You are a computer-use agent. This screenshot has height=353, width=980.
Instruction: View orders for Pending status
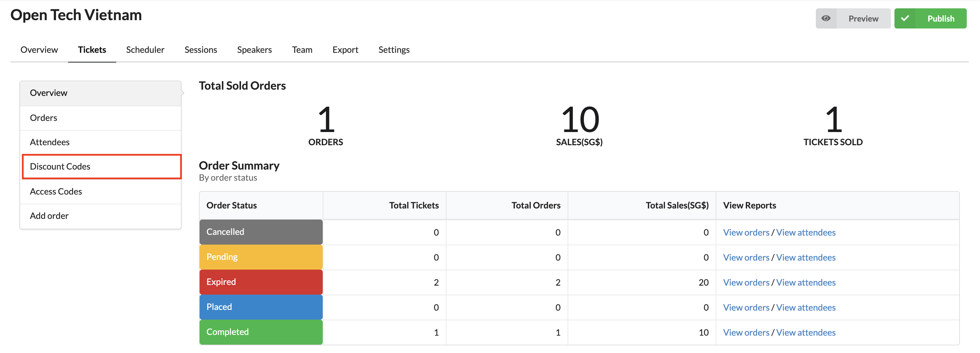point(746,257)
